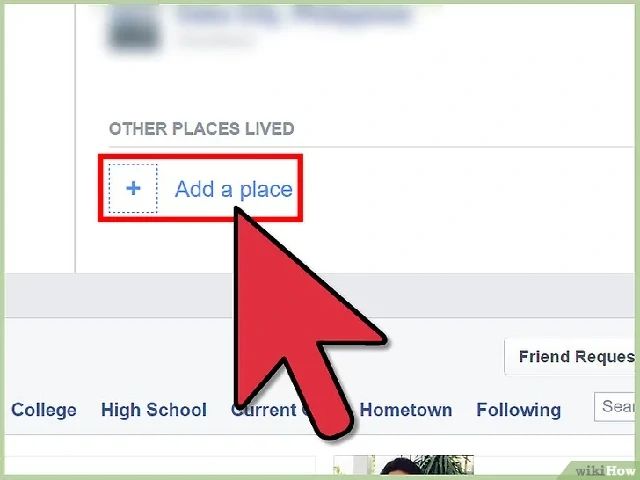Click the blurred subtitle under the place name
The image size is (640, 480).
pos(216,40)
